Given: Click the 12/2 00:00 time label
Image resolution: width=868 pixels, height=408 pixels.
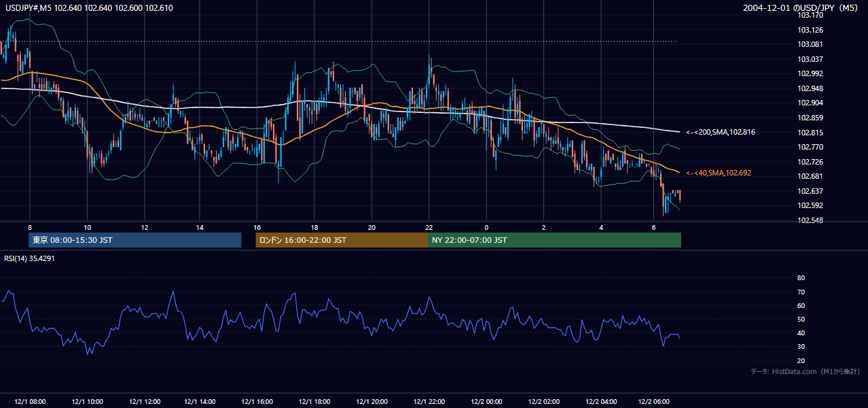Looking at the screenshot, I should [x=487, y=402].
